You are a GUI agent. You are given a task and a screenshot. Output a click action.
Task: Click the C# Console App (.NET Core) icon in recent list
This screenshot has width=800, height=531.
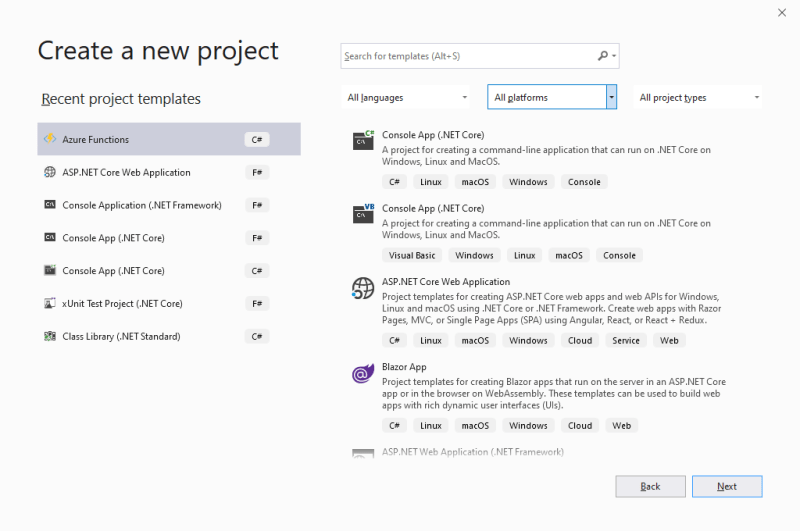pos(50,270)
